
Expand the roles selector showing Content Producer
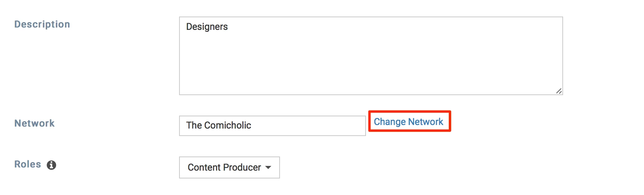pyautogui.click(x=229, y=167)
